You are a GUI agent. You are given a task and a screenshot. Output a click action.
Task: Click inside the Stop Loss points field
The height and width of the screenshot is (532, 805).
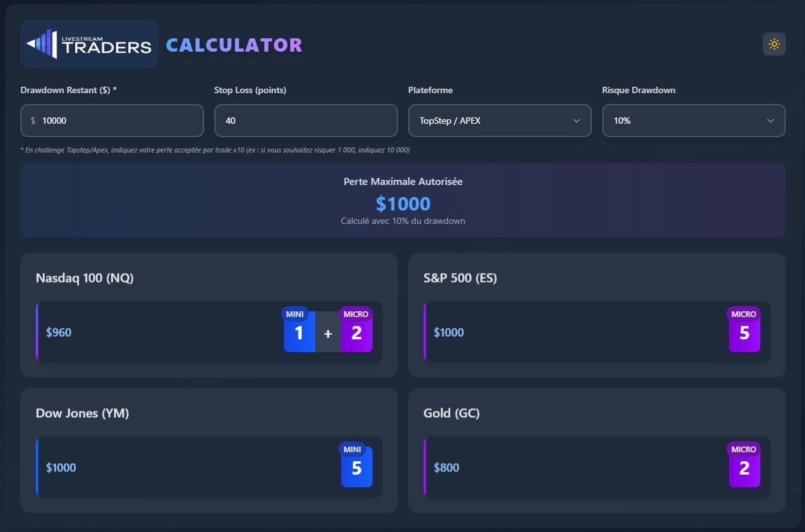[x=306, y=120]
